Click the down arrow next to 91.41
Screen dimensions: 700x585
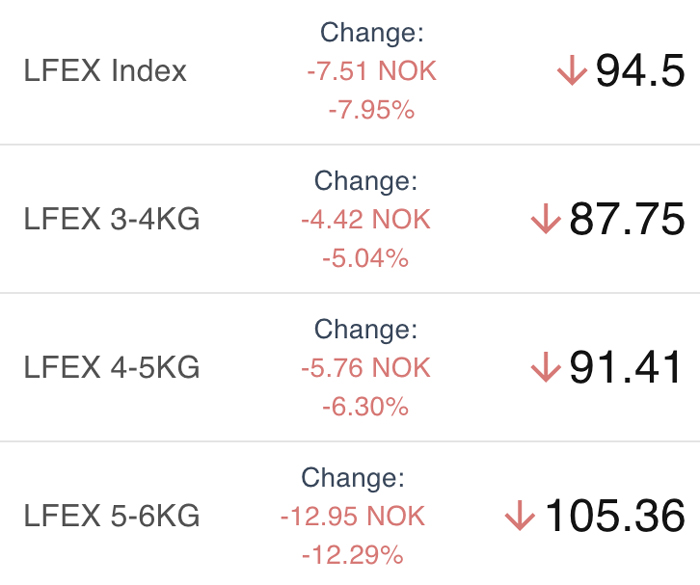(546, 367)
